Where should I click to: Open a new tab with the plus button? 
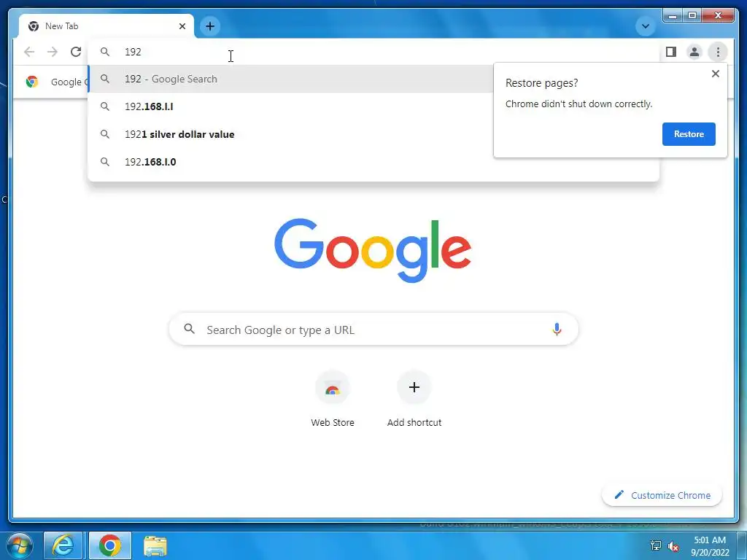[x=210, y=26]
